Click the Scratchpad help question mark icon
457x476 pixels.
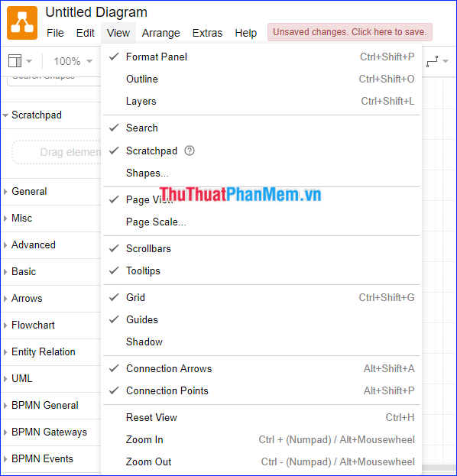click(x=190, y=151)
